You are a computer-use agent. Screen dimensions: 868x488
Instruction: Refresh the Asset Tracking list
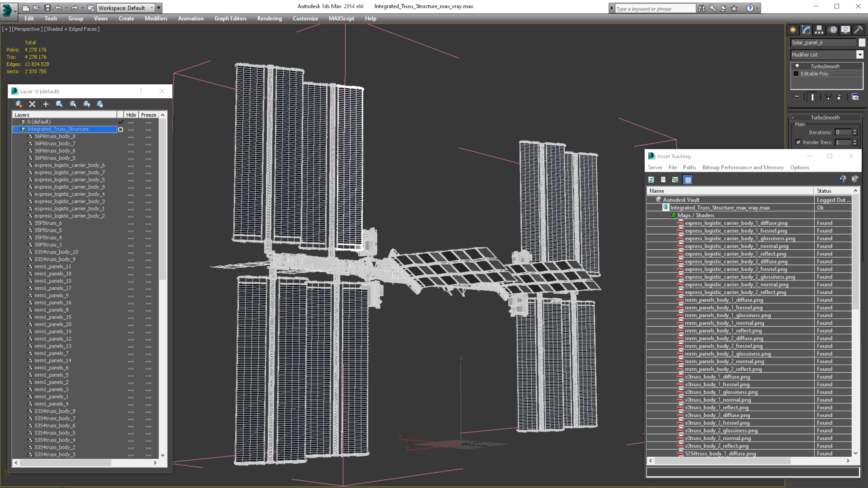click(651, 180)
